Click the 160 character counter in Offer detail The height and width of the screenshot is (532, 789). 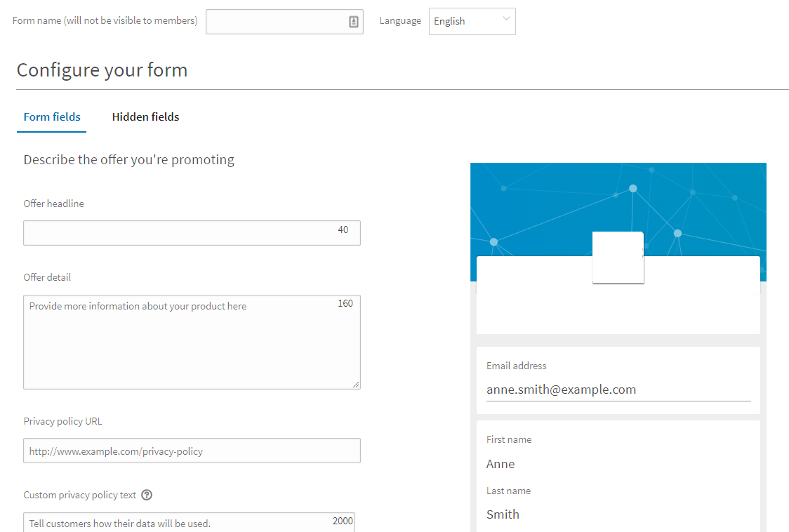coord(345,303)
